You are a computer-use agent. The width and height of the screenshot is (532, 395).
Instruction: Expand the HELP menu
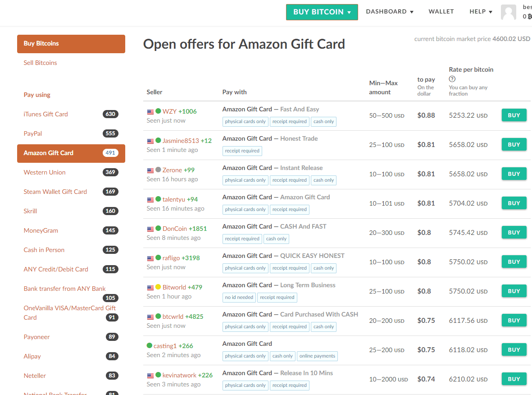click(481, 12)
